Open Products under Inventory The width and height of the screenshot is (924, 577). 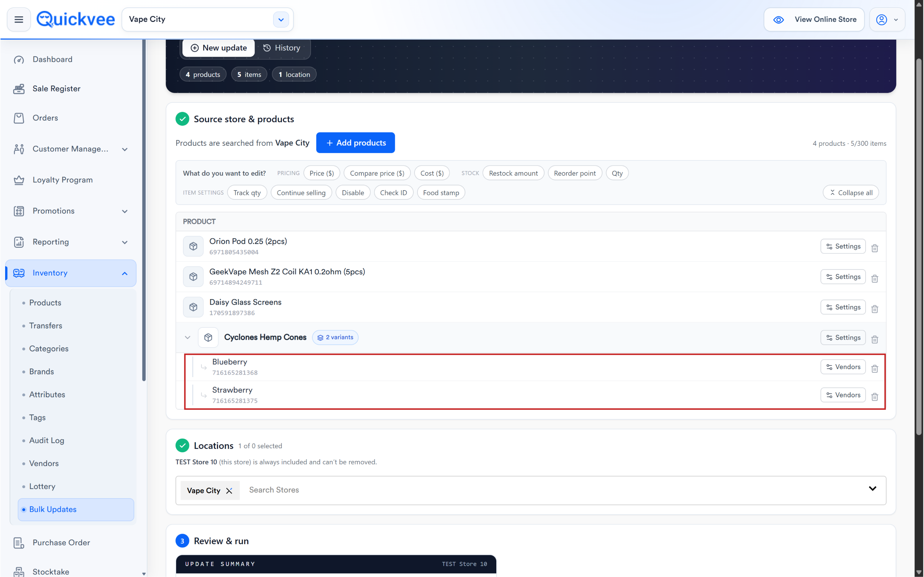(x=45, y=303)
